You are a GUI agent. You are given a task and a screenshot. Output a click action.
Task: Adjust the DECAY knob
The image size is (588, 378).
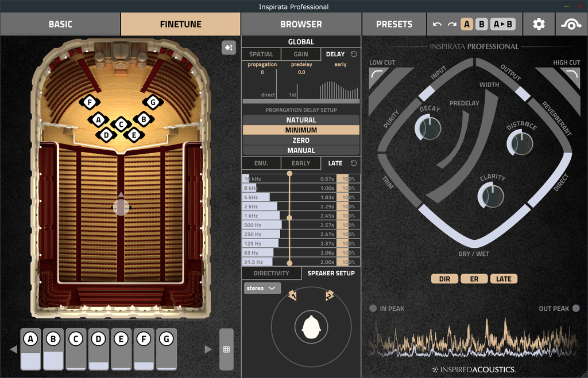[428, 128]
